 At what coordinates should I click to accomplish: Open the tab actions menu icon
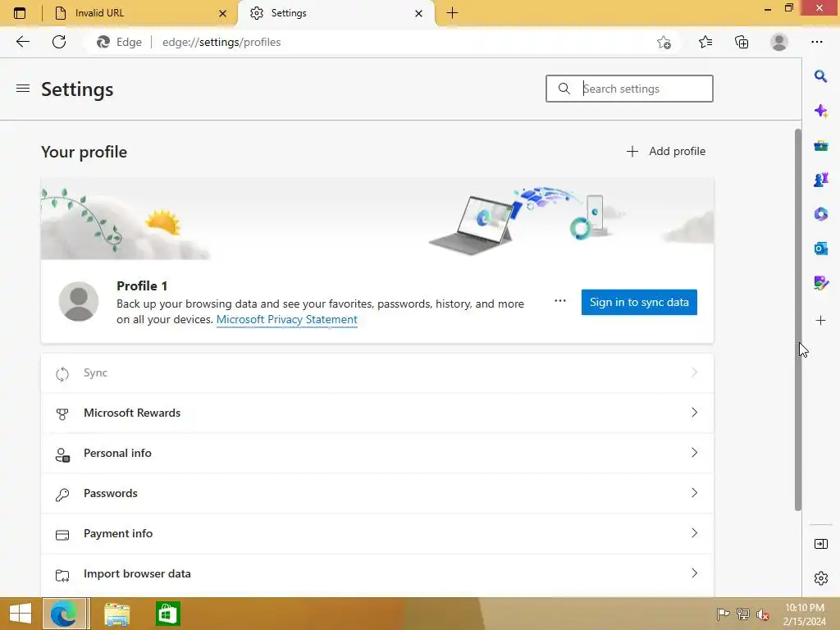(x=20, y=13)
